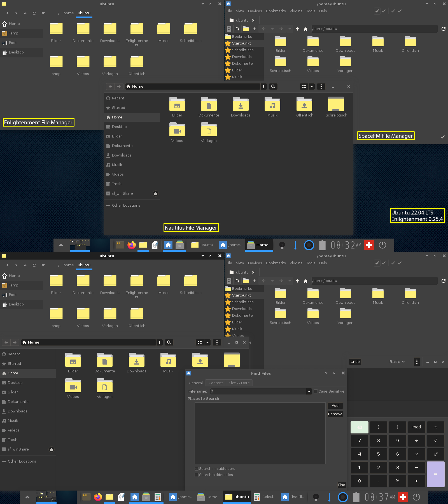This screenshot has height=504, width=448.
Task: Click the text editor launcher in 08:37 taskbar
Action: 121,497
